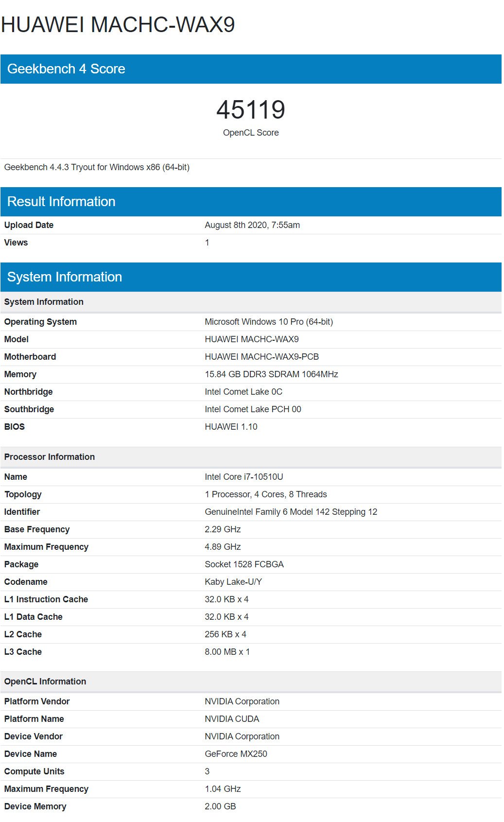
Task: Click the Device Memory label
Action: click(35, 806)
